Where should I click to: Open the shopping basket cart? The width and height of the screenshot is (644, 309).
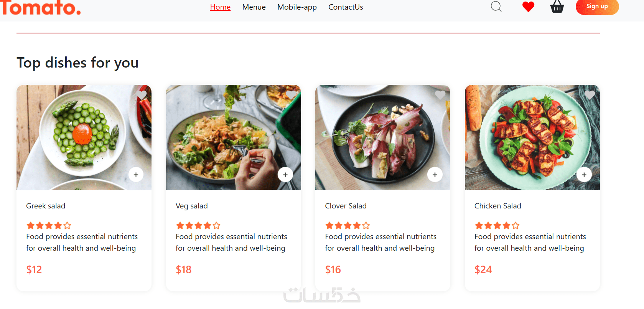[557, 7]
